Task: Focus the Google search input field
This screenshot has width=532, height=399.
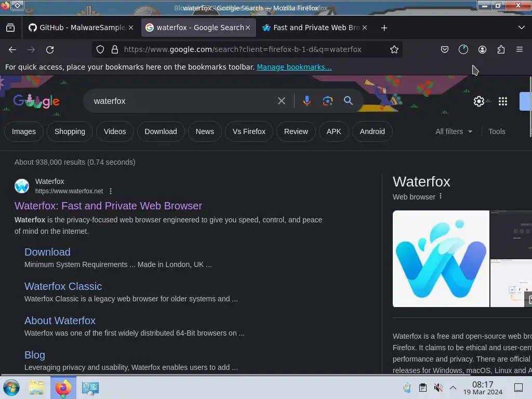Action: (183, 101)
